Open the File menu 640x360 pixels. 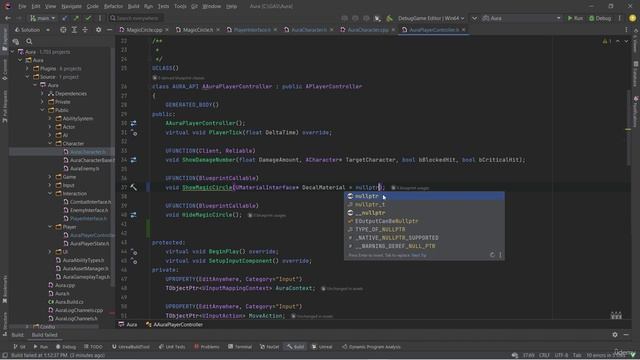click(22, 7)
